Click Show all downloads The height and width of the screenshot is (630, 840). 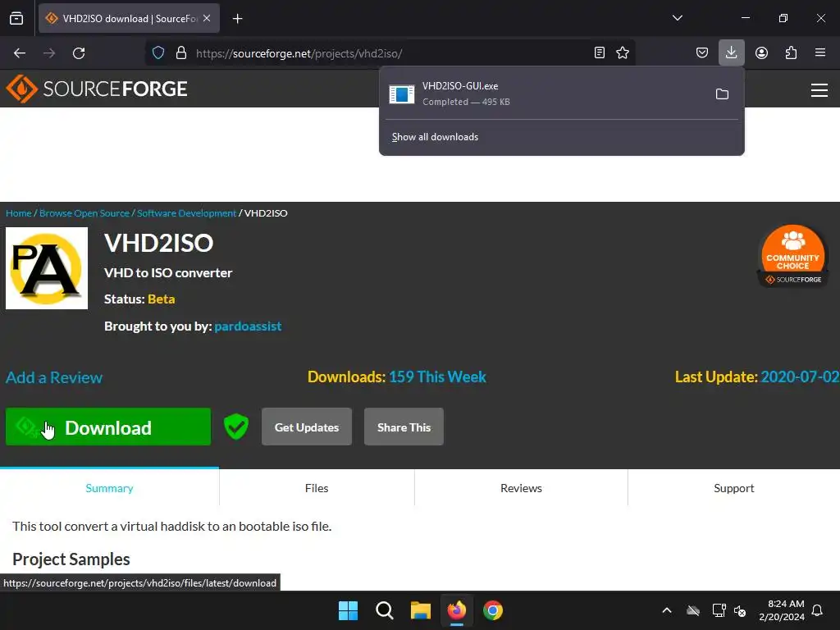[435, 137]
